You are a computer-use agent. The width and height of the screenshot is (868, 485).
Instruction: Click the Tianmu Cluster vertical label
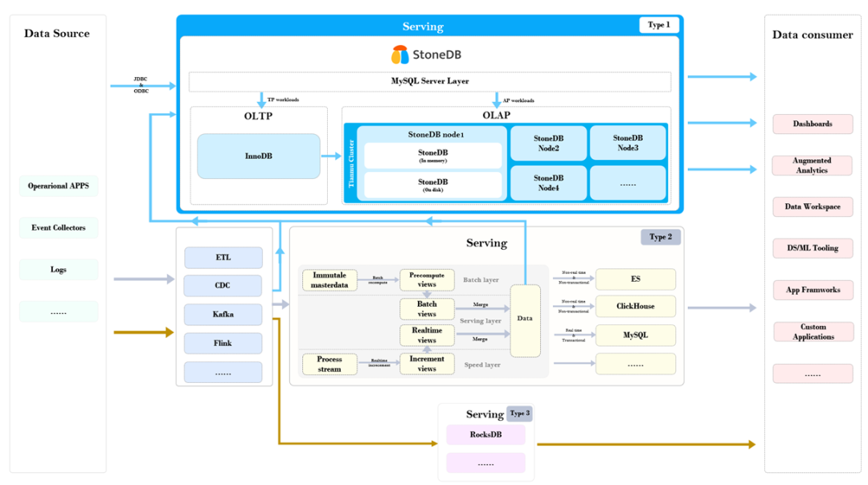[351, 162]
